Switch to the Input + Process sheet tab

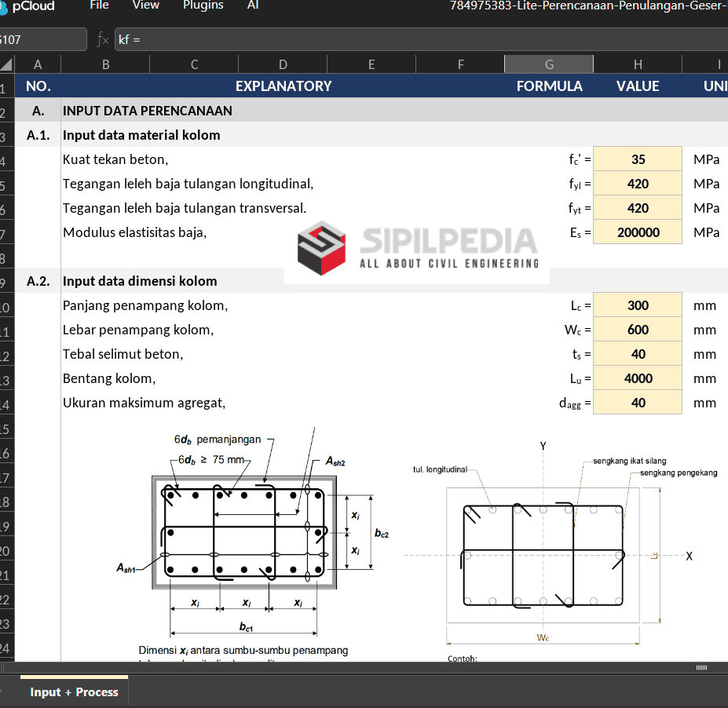click(x=74, y=692)
